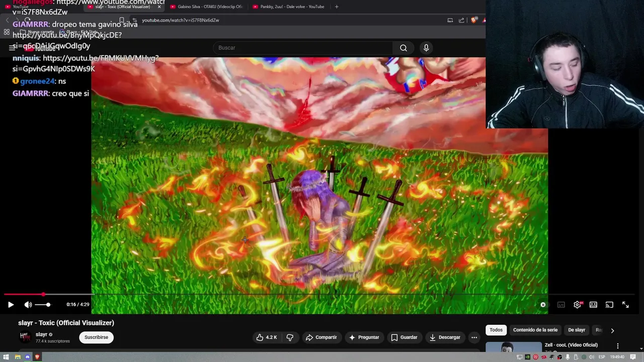Screen dimensions: 644x362
Task: Show more filter chips right arrow
Action: (612, 330)
